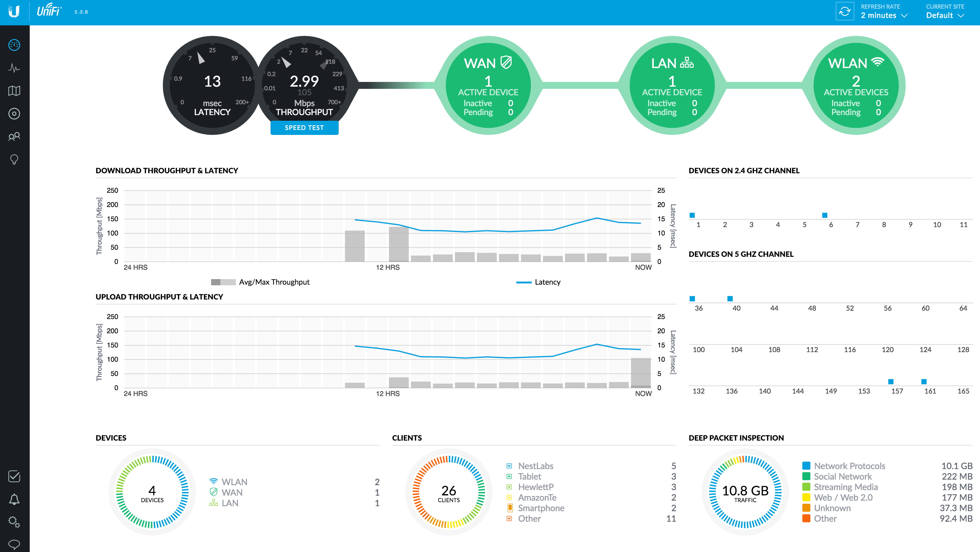Image resolution: width=980 pixels, height=552 pixels.
Task: Open the Insights lightbulb icon
Action: coord(14,159)
